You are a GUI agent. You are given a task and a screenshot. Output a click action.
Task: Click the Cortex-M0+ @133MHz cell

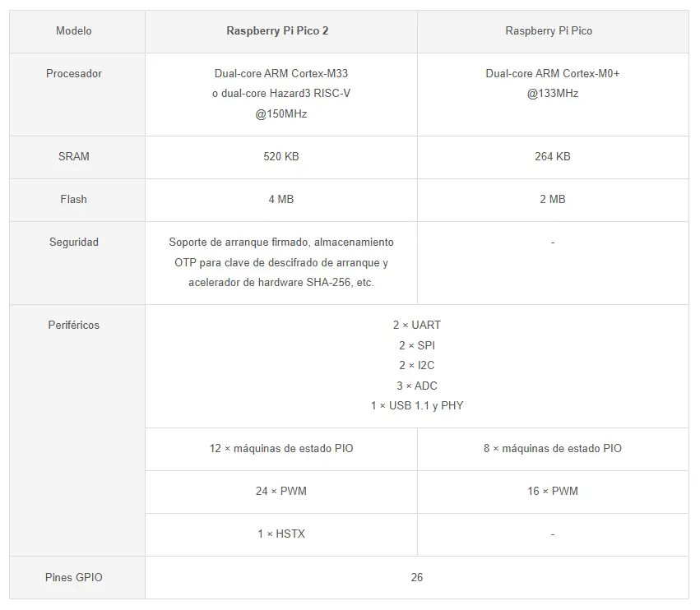(553, 84)
